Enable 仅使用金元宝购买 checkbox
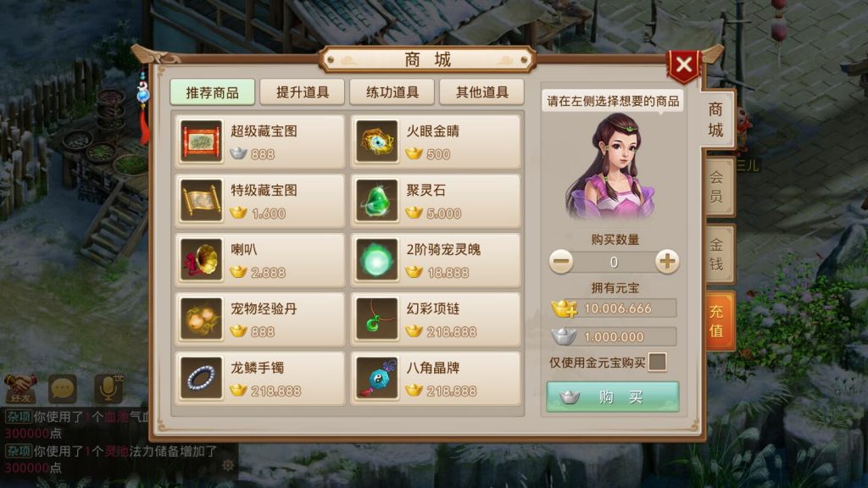 [657, 363]
